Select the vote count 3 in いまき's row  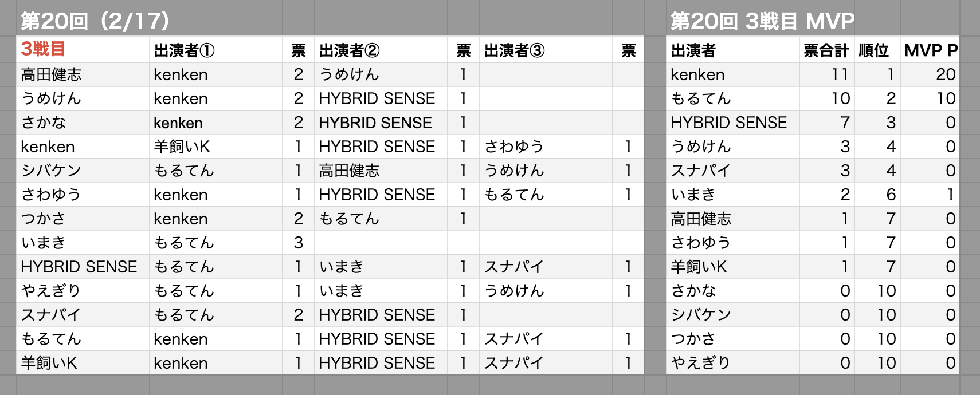tap(298, 243)
